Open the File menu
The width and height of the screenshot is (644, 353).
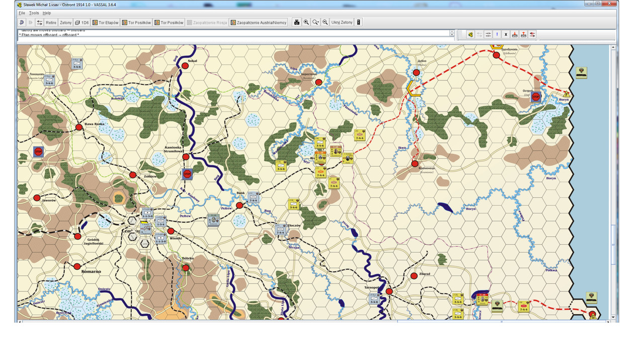22,13
